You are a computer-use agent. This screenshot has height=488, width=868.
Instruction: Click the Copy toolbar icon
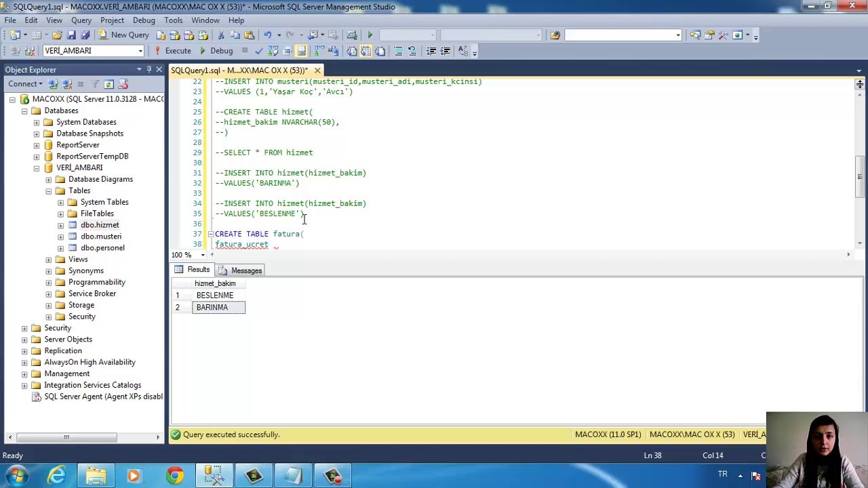click(x=235, y=35)
